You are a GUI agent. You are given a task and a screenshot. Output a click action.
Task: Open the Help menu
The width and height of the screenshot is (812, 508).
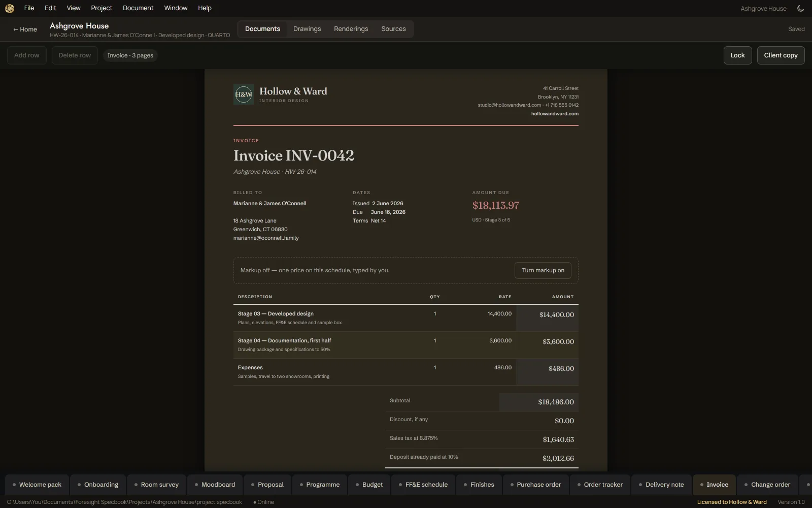pos(205,8)
